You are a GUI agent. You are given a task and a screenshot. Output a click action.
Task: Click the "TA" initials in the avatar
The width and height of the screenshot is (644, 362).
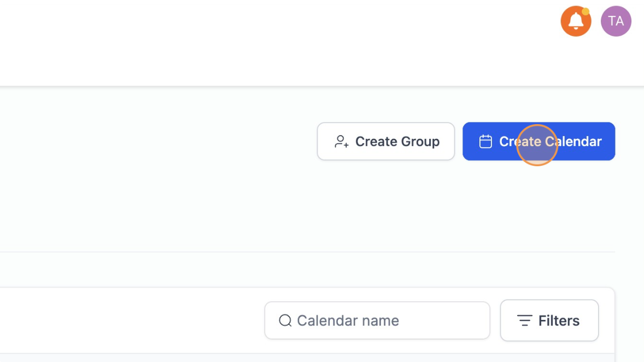point(616,21)
